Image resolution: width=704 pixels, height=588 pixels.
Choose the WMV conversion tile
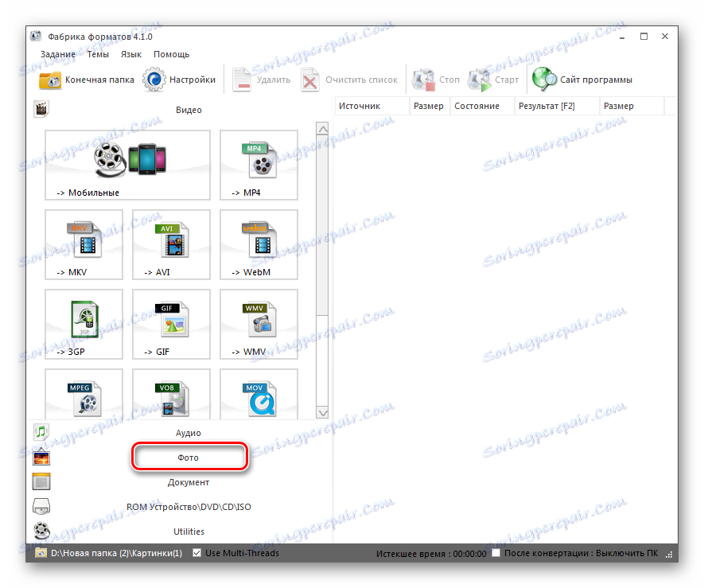point(259,324)
